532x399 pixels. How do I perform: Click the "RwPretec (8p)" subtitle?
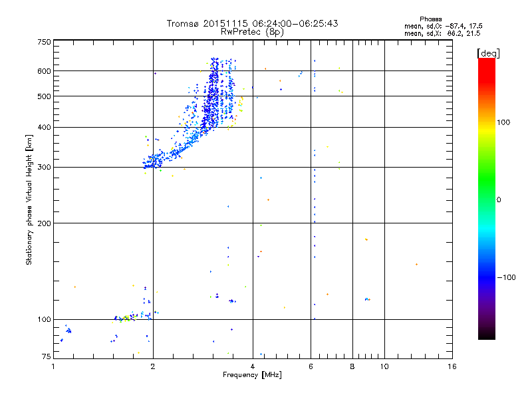click(x=252, y=32)
